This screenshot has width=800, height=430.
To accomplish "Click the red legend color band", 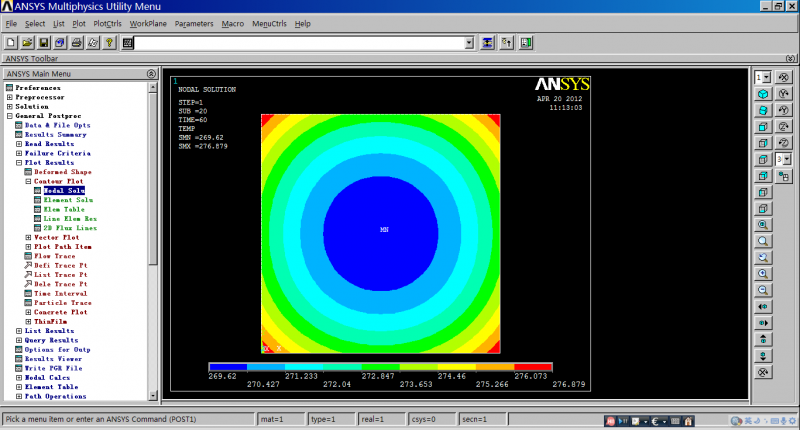I will click(533, 367).
